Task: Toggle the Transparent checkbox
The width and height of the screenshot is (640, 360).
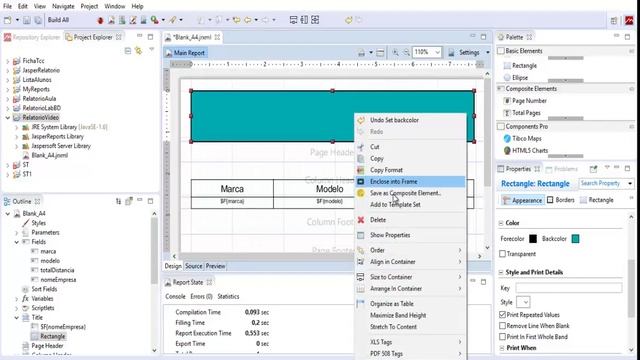Action: [x=502, y=254]
